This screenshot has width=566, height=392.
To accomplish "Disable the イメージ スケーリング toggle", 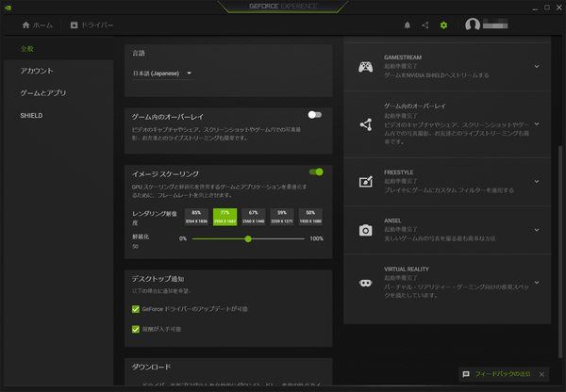I will (x=316, y=172).
